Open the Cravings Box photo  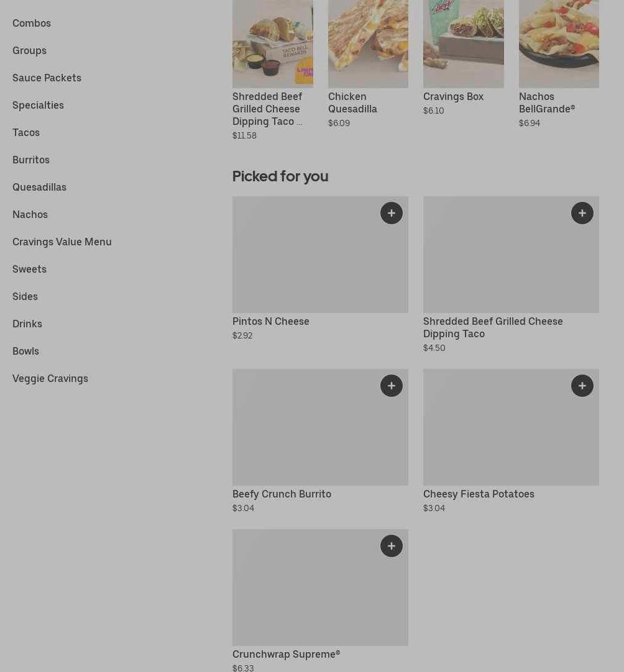pyautogui.click(x=464, y=43)
